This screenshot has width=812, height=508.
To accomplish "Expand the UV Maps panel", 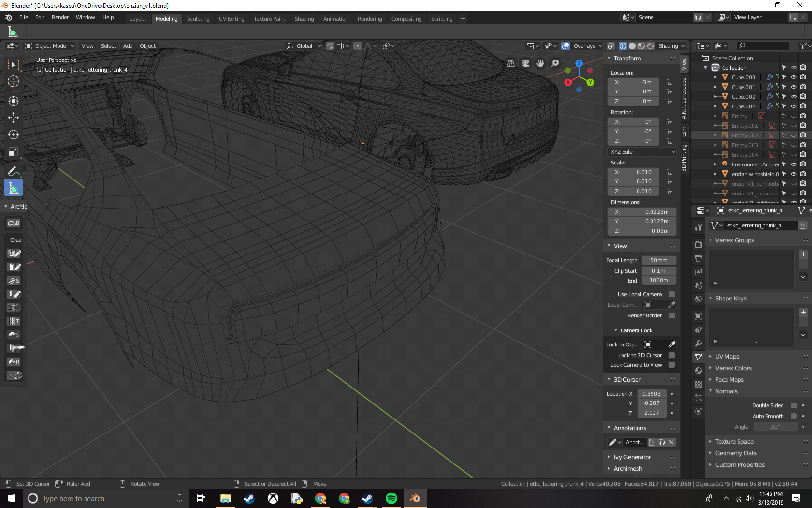I will [727, 357].
